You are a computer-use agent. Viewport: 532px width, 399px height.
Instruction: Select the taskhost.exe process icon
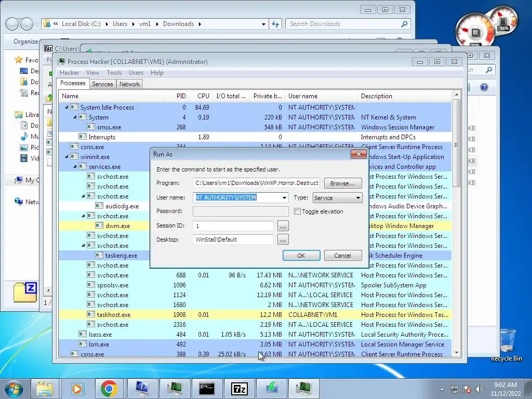[x=90, y=314]
